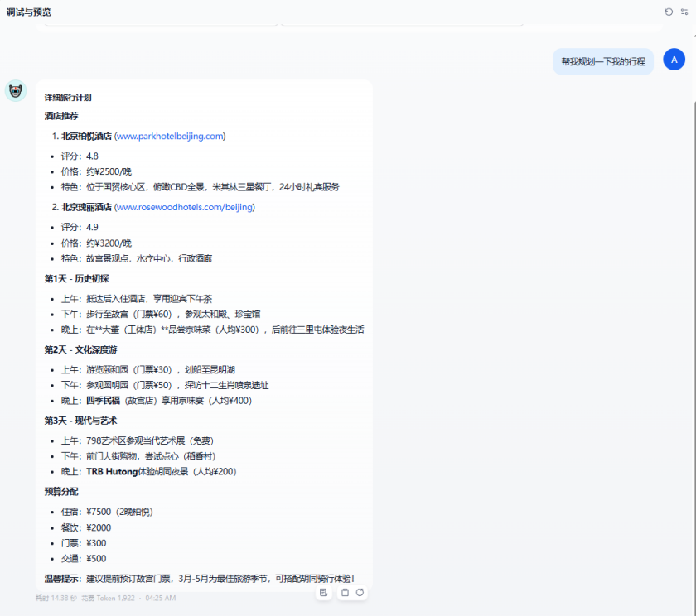Click the heading 酒店推荐

click(x=61, y=116)
